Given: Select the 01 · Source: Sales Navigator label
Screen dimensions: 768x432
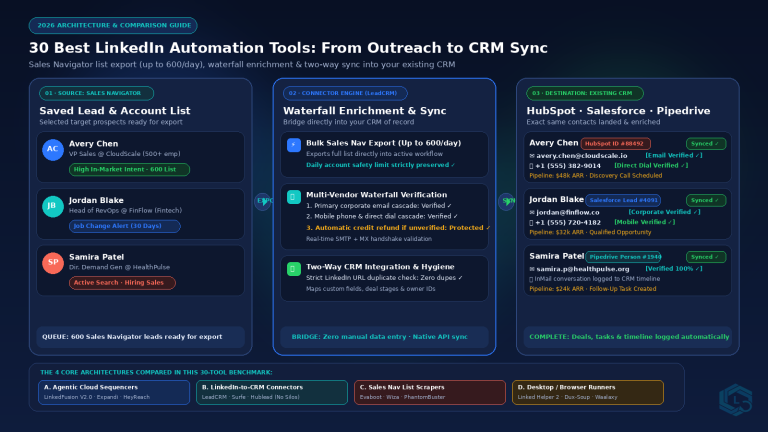Looking at the screenshot, I should tap(96, 93).
